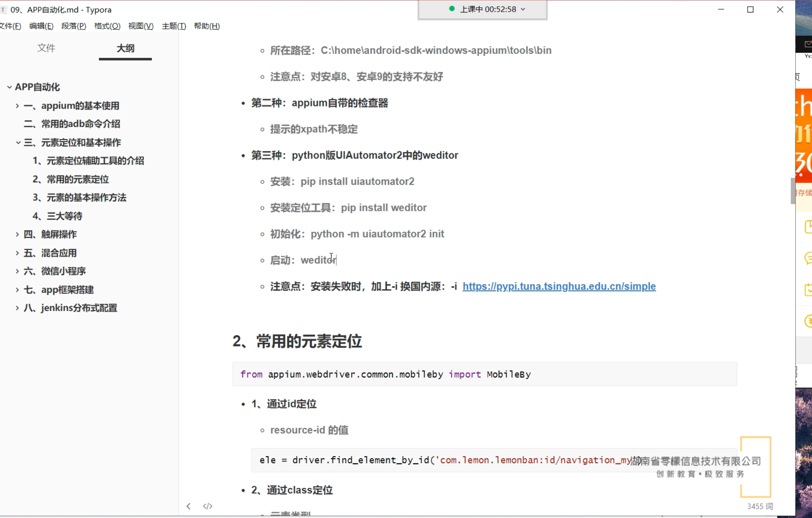The width and height of the screenshot is (812, 518).
Task: Expand 一、appium的基本使用 outline node
Action: tap(17, 106)
